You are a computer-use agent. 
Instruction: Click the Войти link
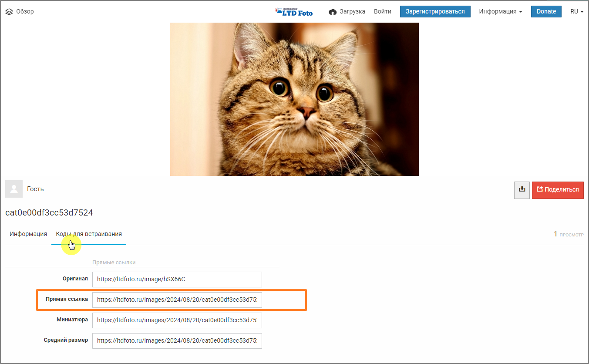coord(383,12)
